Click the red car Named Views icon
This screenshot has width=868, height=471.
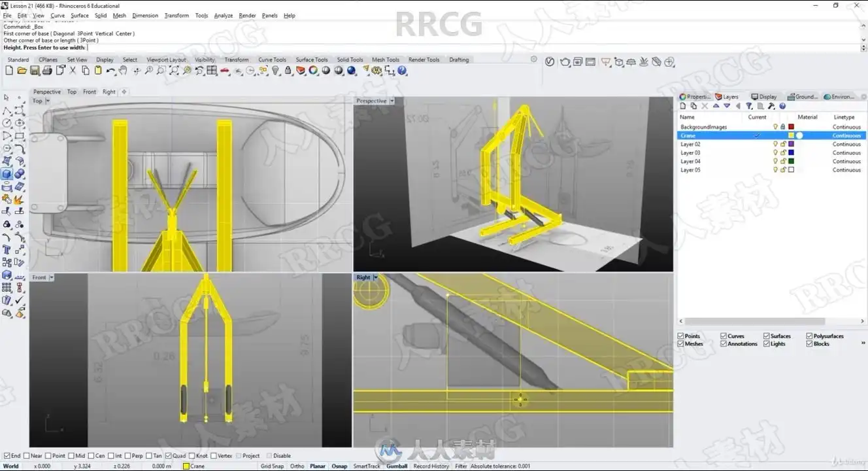click(225, 71)
